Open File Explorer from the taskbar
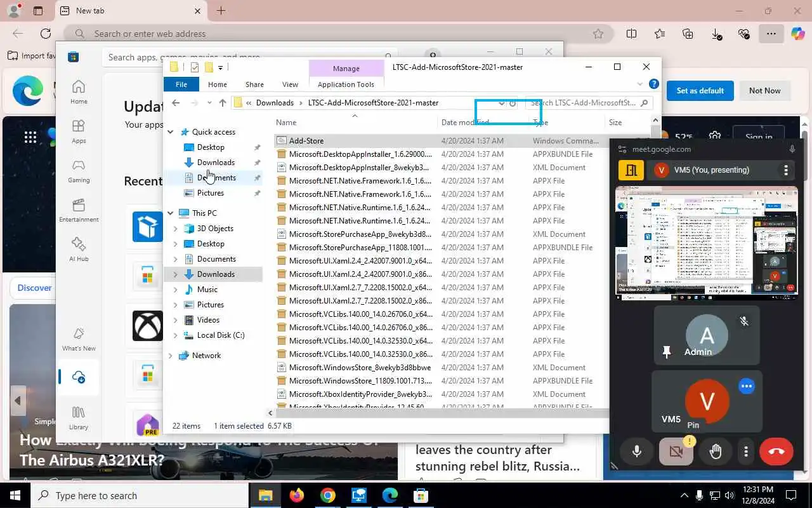Viewport: 812px width, 508px height. tap(265, 495)
